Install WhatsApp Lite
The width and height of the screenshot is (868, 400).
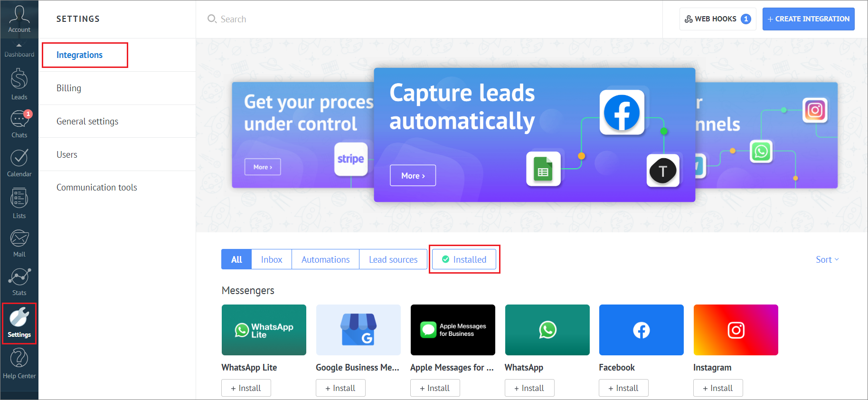[x=246, y=388]
